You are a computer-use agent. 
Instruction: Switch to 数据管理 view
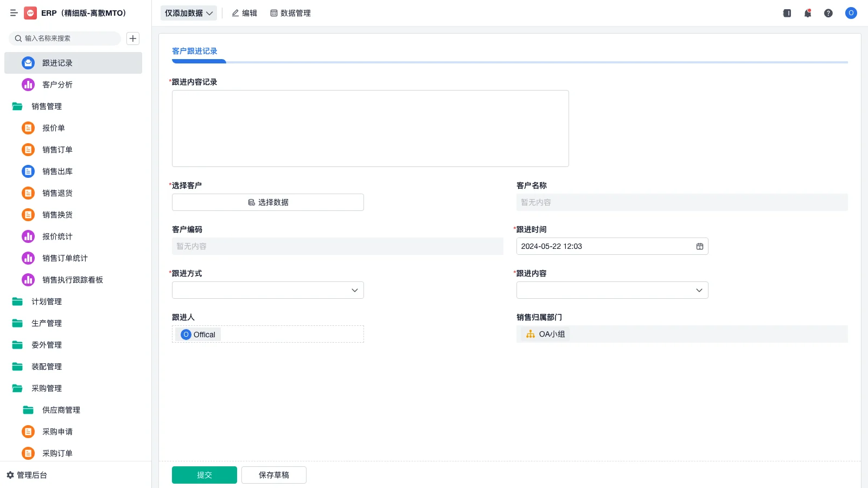pos(290,13)
